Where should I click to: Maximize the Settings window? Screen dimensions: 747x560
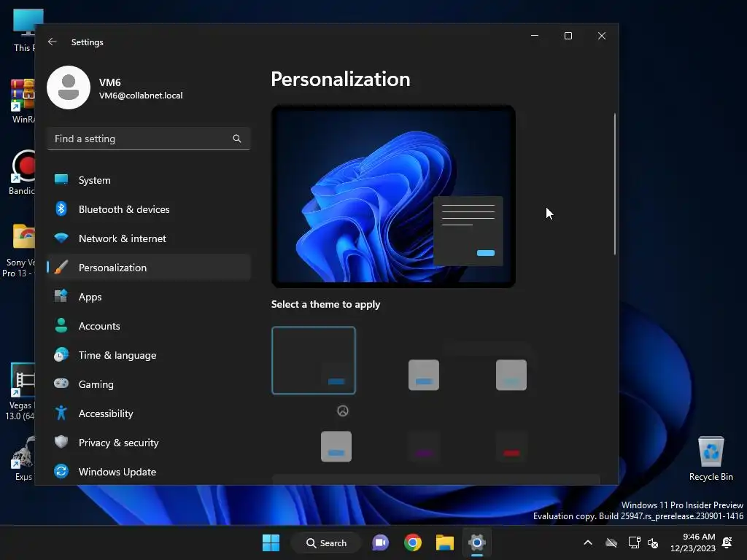pyautogui.click(x=568, y=36)
